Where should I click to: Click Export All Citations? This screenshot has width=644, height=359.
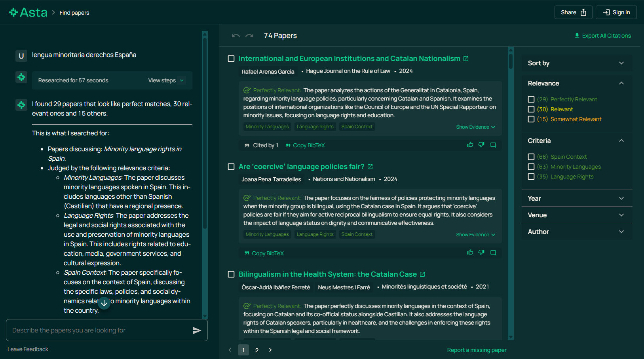tap(602, 36)
